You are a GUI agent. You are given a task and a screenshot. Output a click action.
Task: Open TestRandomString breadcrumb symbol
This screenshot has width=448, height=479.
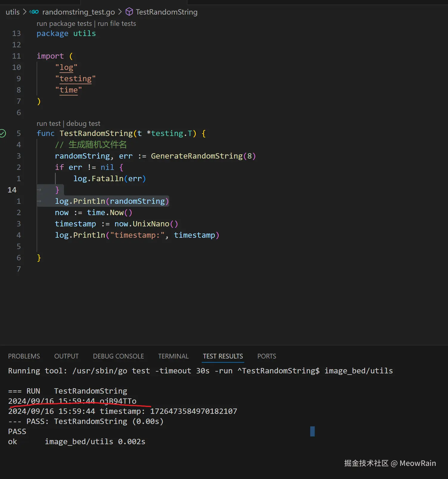(x=167, y=12)
